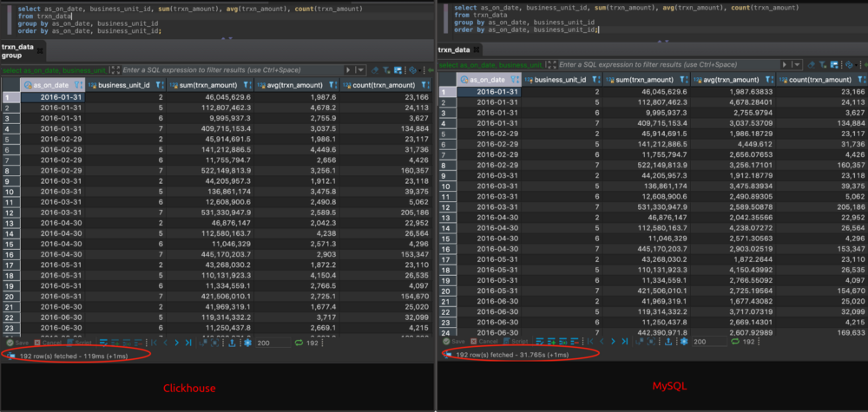Click the green refresh icon in MySQL window

pyautogui.click(x=735, y=341)
